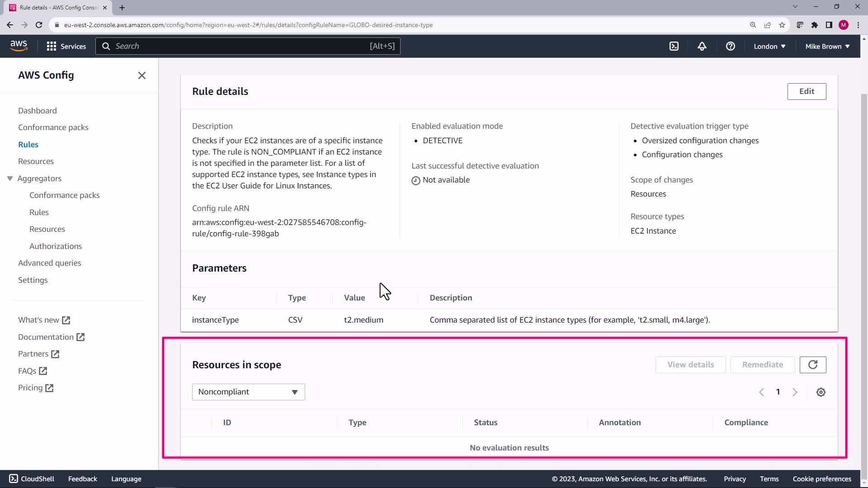
Task: Bookmark this page with the star icon
Action: click(782, 25)
